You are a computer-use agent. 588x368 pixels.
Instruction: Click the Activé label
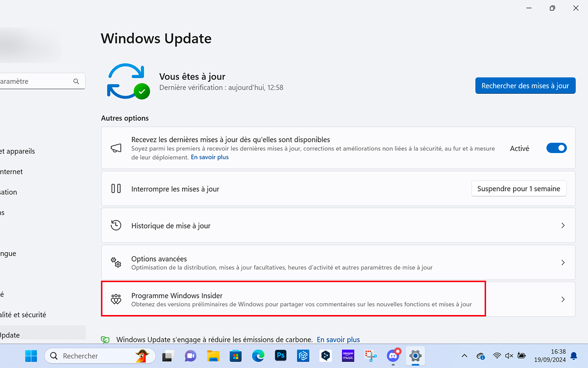click(x=519, y=148)
